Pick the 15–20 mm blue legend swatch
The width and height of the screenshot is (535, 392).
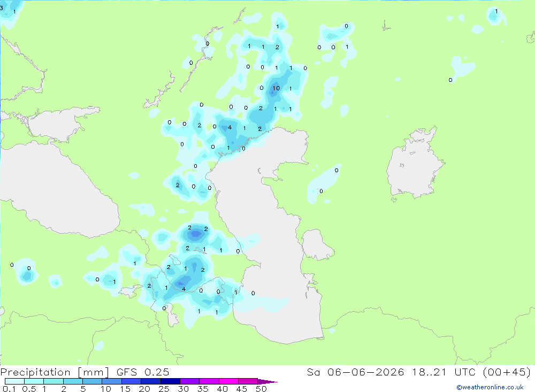click(132, 381)
